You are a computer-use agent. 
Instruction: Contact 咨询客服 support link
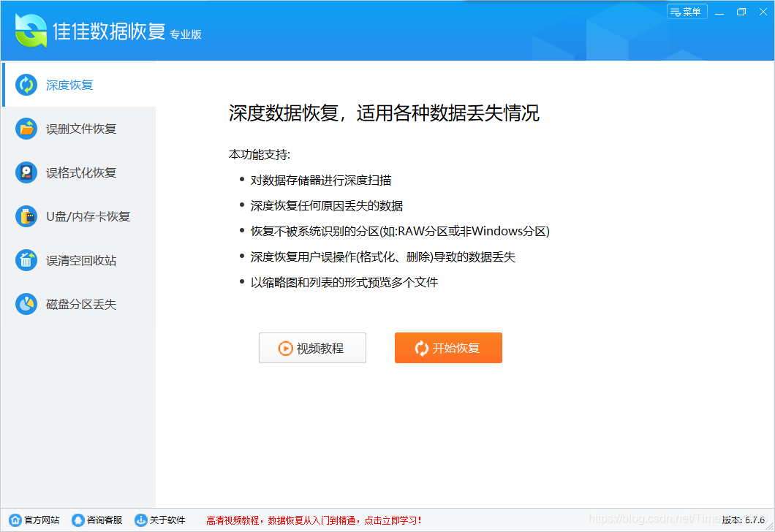(x=97, y=520)
